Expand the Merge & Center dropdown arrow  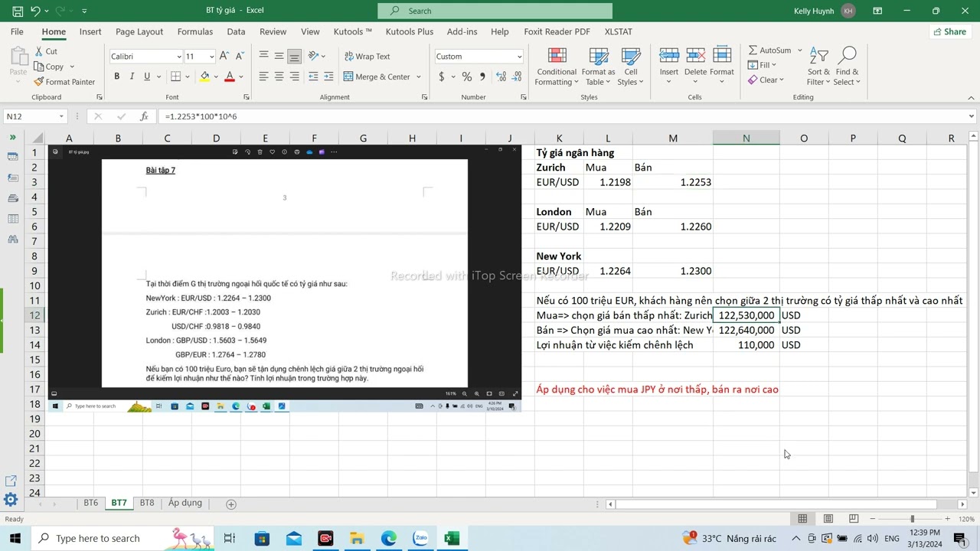pos(419,77)
